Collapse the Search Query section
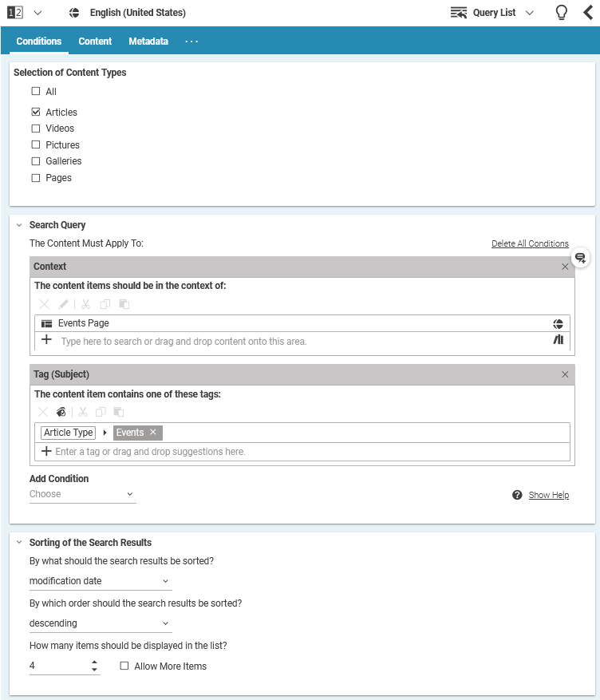The image size is (600, 700). click(19, 224)
